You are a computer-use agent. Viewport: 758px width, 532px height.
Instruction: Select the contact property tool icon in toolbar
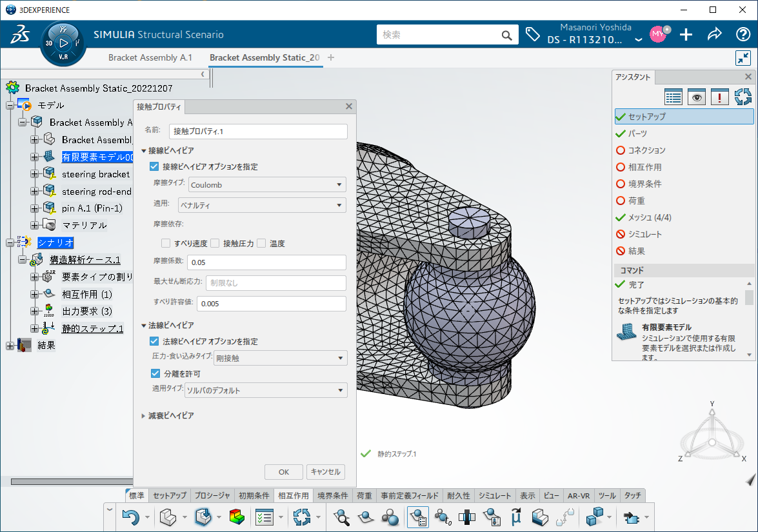[417, 517]
